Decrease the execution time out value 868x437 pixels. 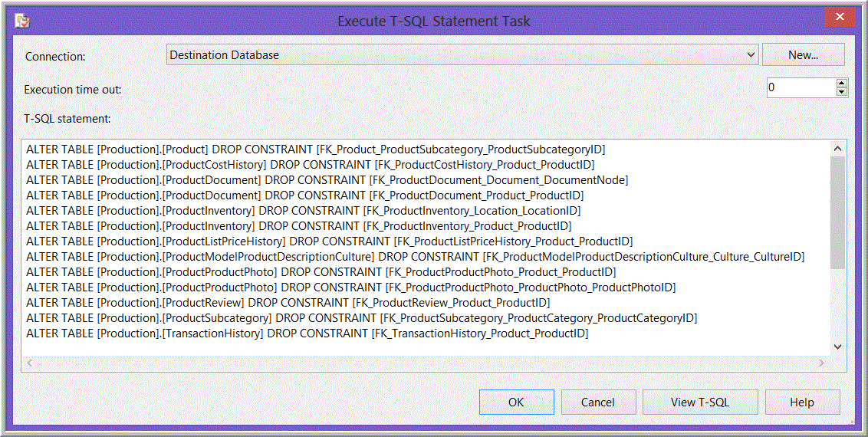[842, 93]
